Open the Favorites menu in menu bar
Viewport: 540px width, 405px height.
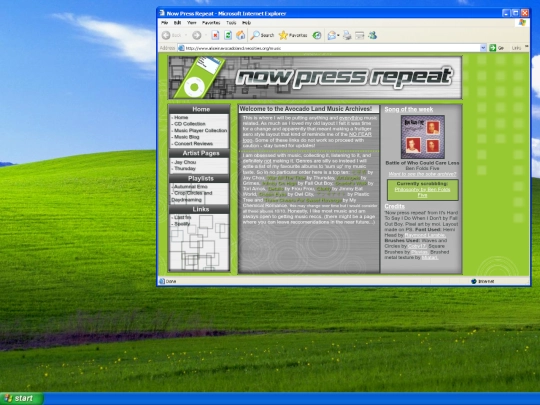(211, 23)
